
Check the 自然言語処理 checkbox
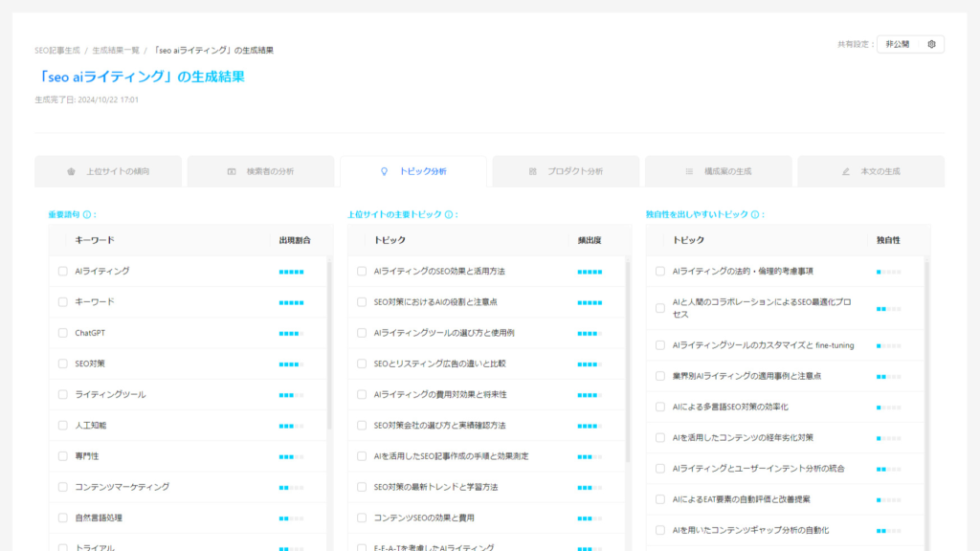click(x=62, y=518)
